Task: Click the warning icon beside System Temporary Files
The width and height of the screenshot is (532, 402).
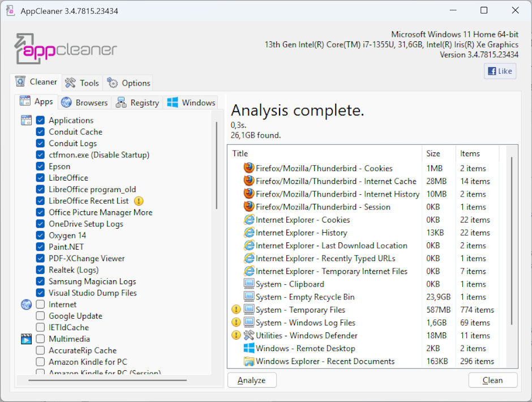Action: [237, 309]
